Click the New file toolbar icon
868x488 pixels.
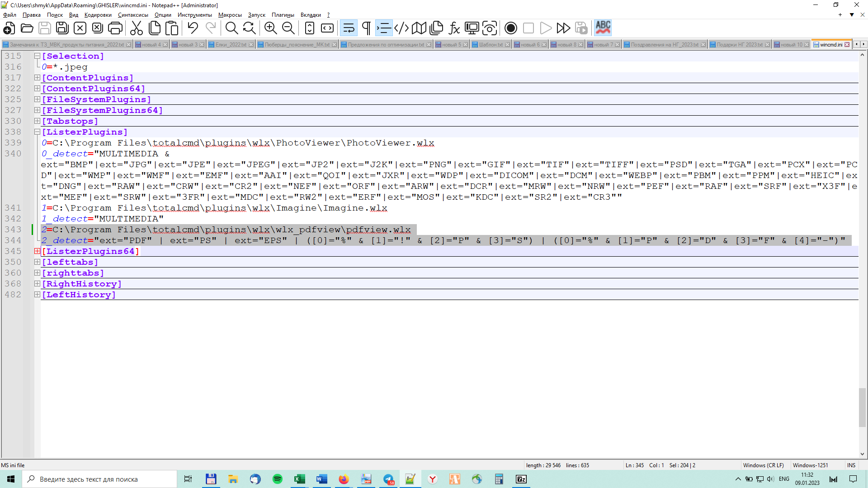coord(9,28)
